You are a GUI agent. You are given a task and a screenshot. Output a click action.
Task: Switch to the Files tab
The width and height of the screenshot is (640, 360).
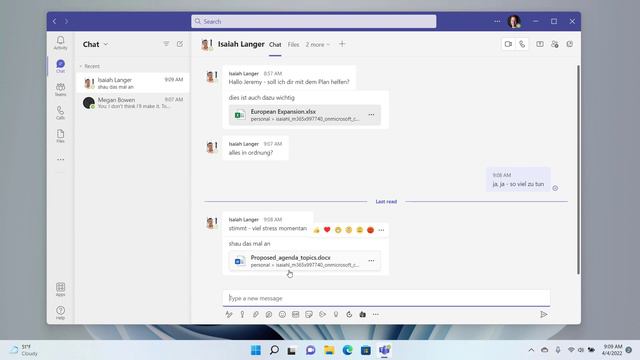[x=293, y=44]
